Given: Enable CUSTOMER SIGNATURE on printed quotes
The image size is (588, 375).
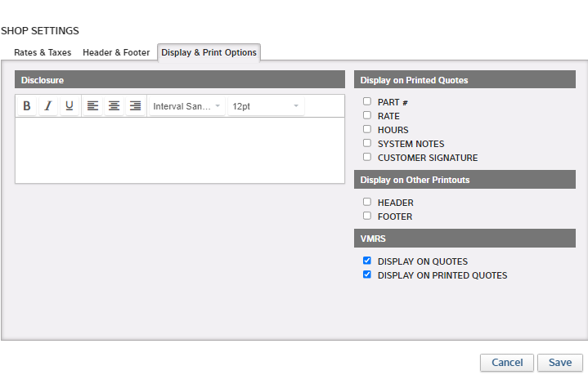Looking at the screenshot, I should [367, 158].
